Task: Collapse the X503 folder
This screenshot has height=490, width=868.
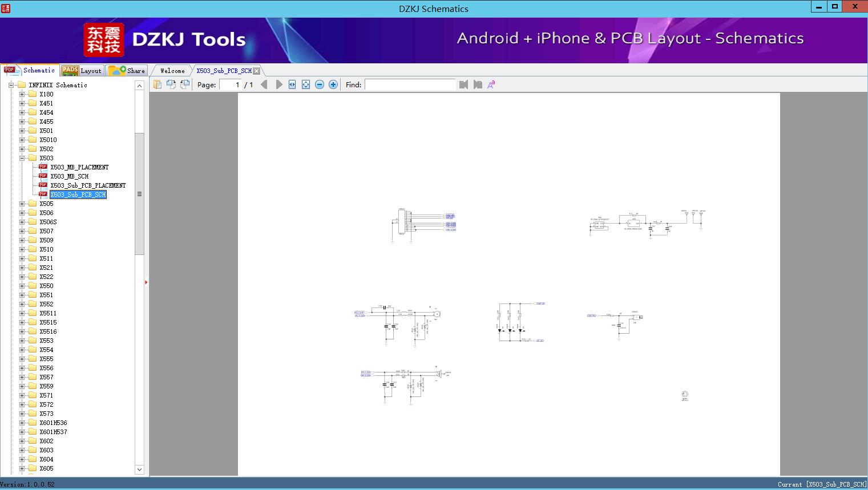Action: pyautogui.click(x=22, y=158)
